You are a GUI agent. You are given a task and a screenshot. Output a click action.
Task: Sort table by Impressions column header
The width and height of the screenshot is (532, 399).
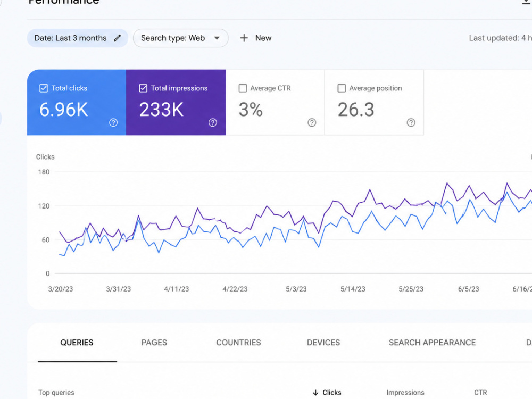pyautogui.click(x=405, y=393)
